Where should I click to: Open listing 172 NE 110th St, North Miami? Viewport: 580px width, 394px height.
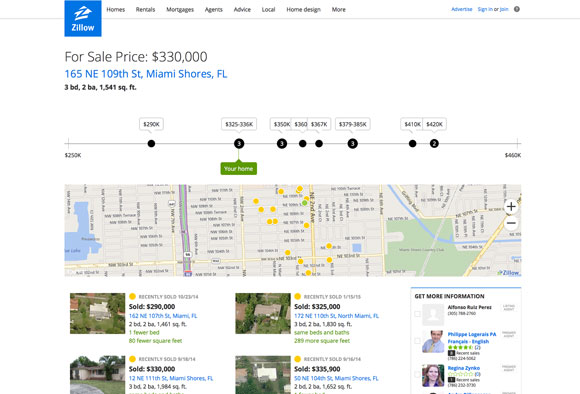336,316
